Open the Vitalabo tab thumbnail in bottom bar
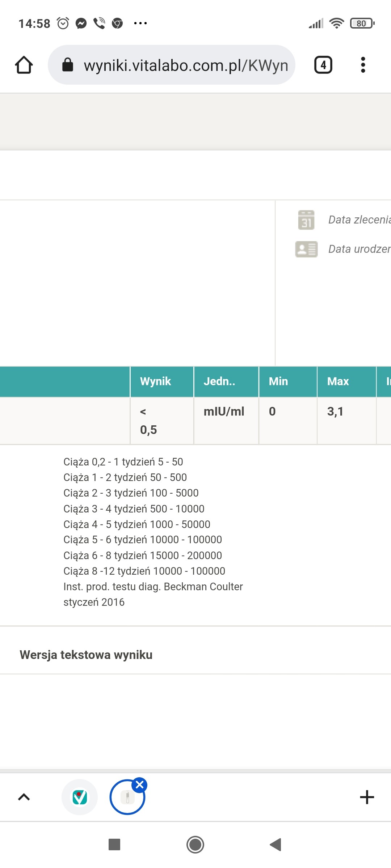 click(x=80, y=797)
